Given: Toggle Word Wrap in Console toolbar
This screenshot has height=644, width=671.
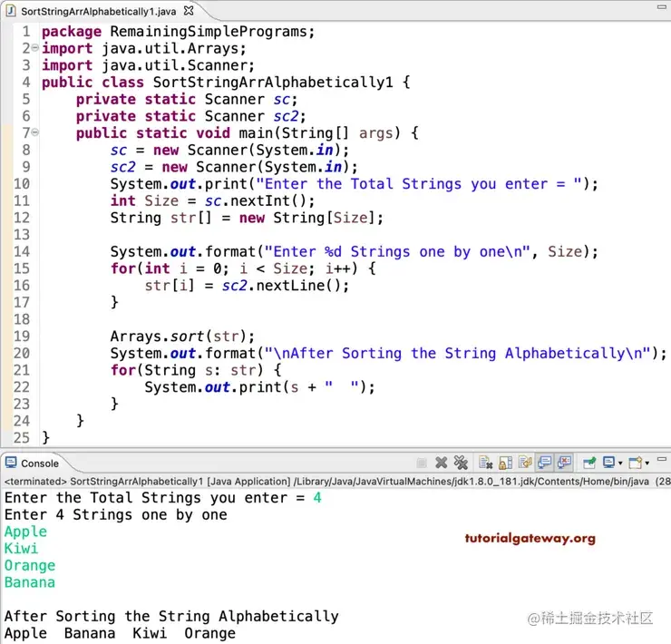Looking at the screenshot, I should (x=525, y=463).
